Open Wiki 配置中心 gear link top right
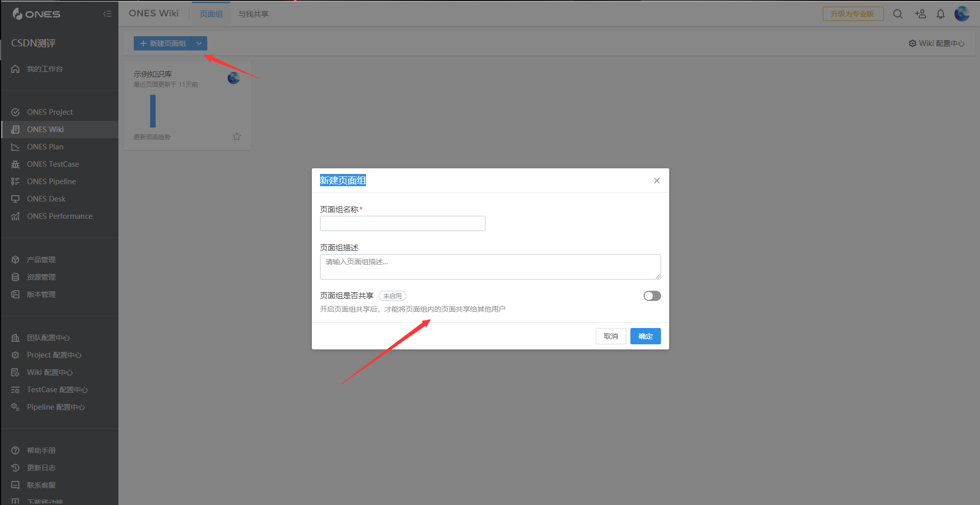Screen dimensions: 980x505 pyautogui.click(x=937, y=43)
